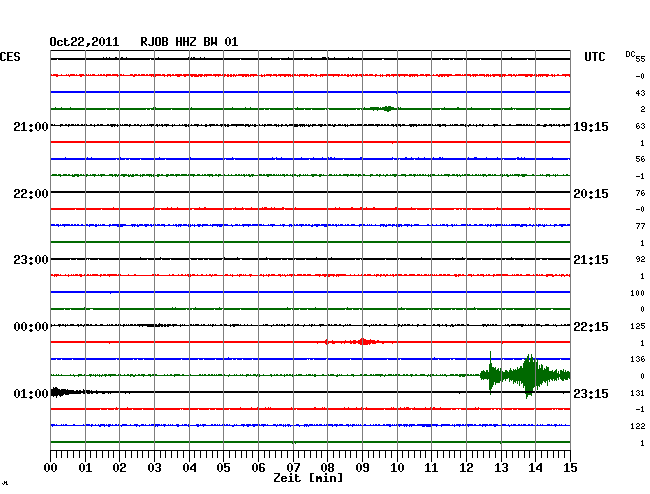Select the DC offset value 100
The width and height of the screenshot is (650, 494).
coord(637,293)
